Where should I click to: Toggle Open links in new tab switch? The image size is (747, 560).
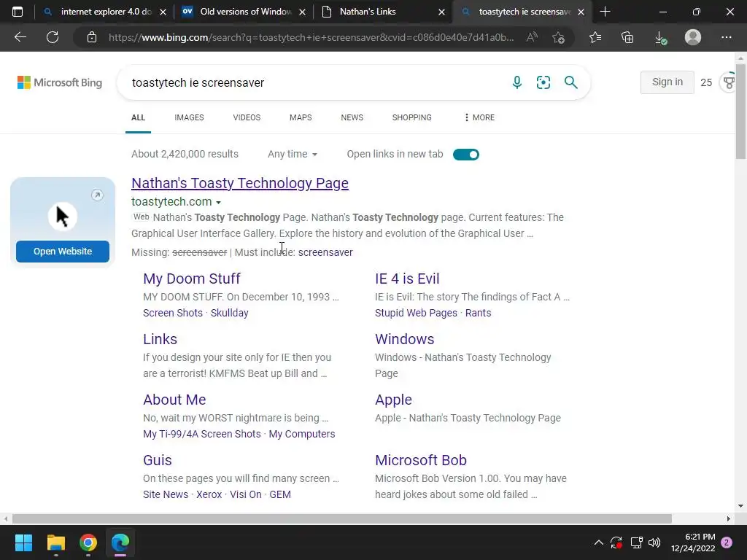coord(466,155)
